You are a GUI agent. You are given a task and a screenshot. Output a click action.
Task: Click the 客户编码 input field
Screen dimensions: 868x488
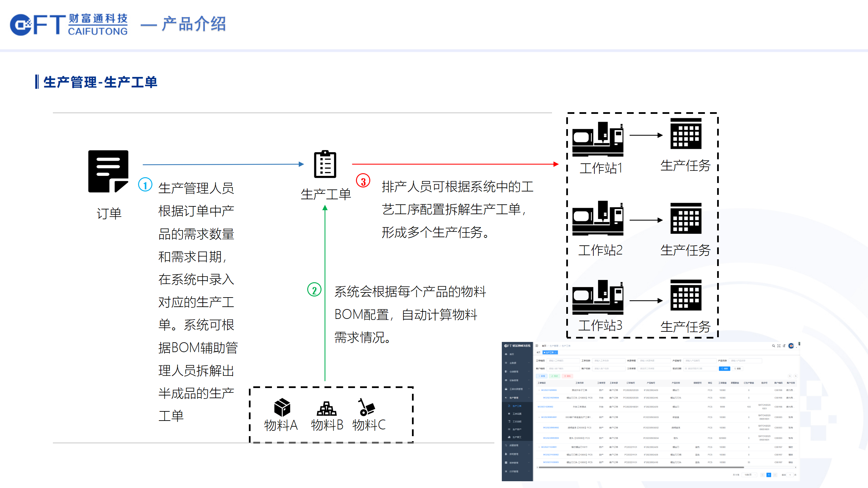point(563,368)
